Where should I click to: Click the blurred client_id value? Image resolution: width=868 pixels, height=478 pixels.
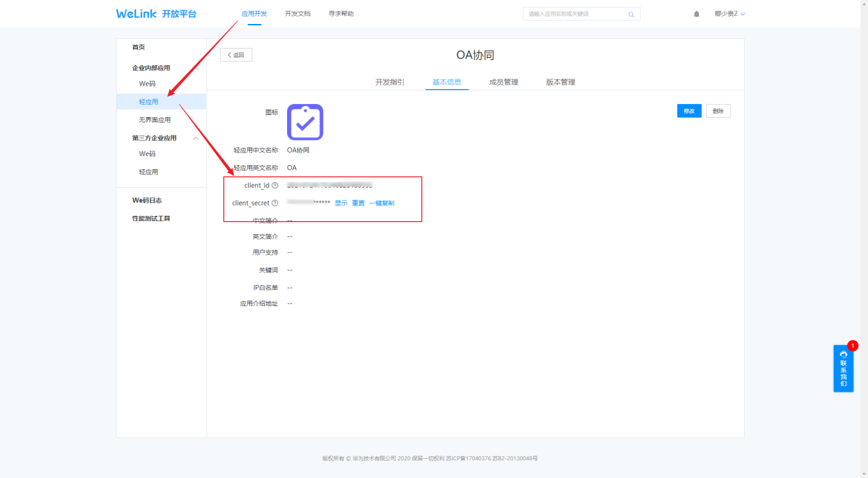point(330,186)
